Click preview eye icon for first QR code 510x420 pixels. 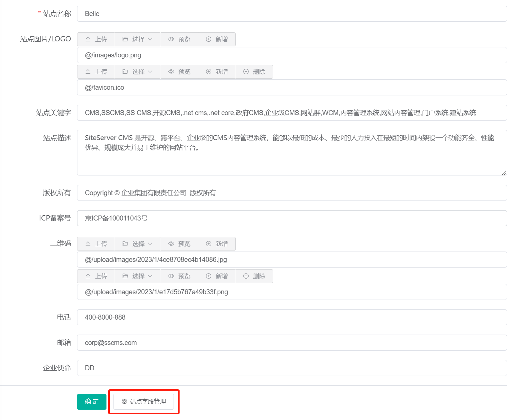(171, 244)
